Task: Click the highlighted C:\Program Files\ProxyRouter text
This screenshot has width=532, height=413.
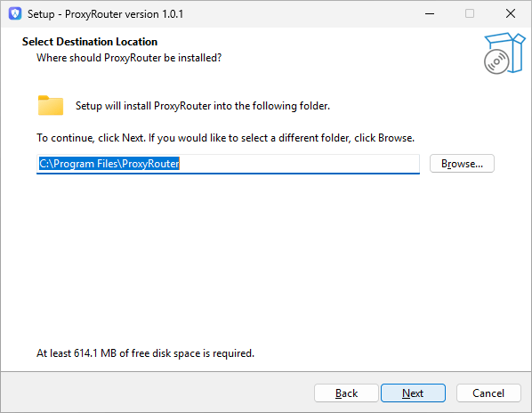Action: pos(109,164)
